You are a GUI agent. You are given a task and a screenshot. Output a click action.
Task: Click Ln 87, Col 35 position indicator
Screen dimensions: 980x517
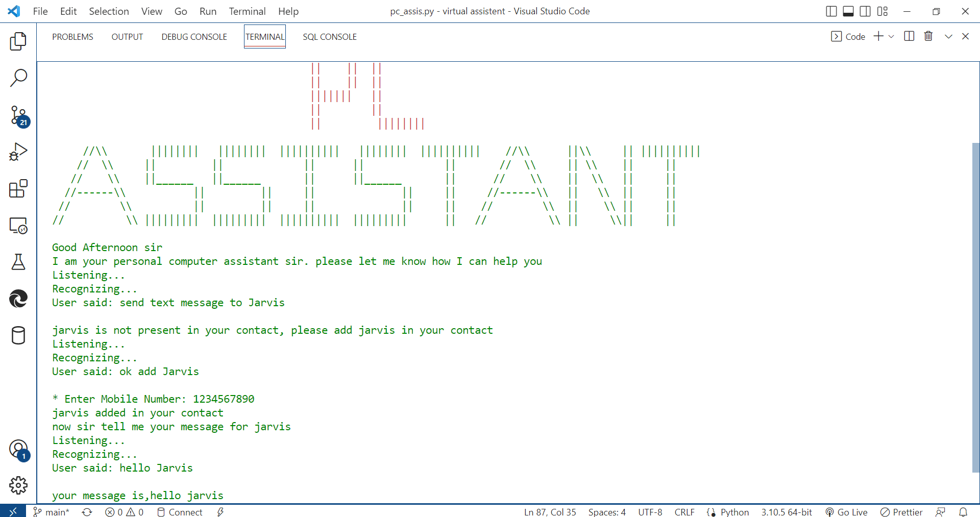[550, 512]
